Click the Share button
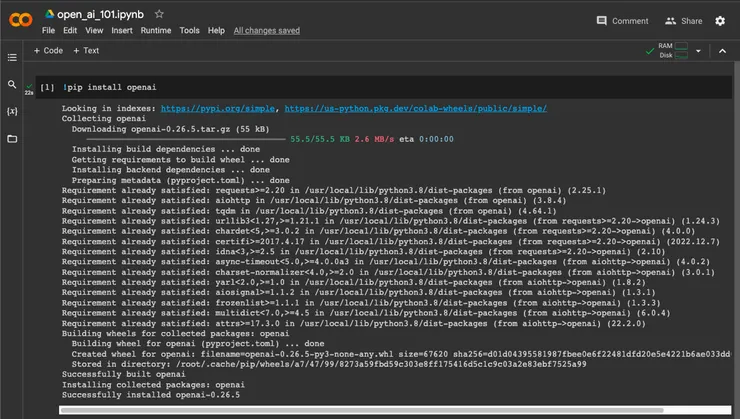 [x=683, y=21]
